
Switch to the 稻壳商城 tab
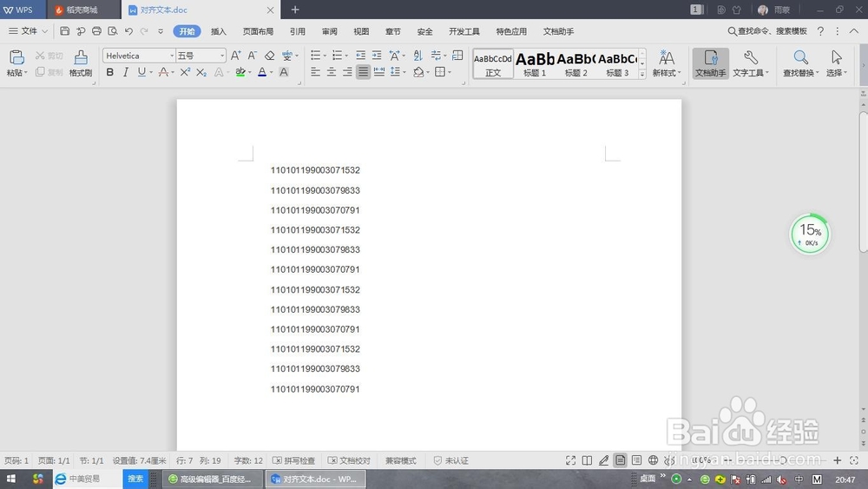click(82, 10)
